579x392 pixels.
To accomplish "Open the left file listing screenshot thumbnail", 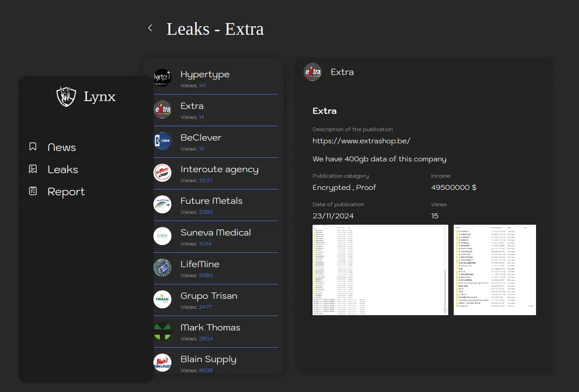I will (x=380, y=270).
